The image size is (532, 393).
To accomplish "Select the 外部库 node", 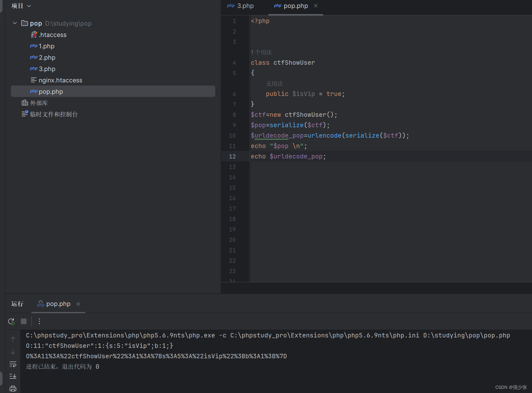I will (x=39, y=103).
